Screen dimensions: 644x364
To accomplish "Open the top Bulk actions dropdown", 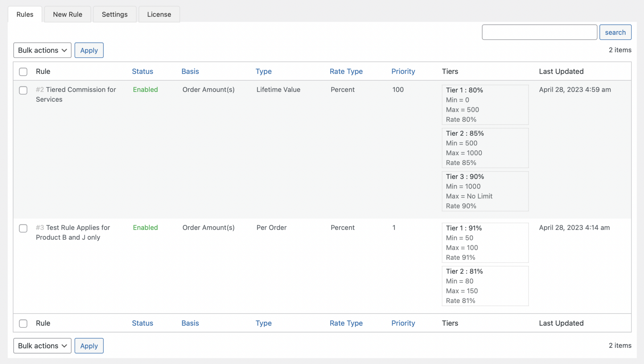I will (42, 50).
